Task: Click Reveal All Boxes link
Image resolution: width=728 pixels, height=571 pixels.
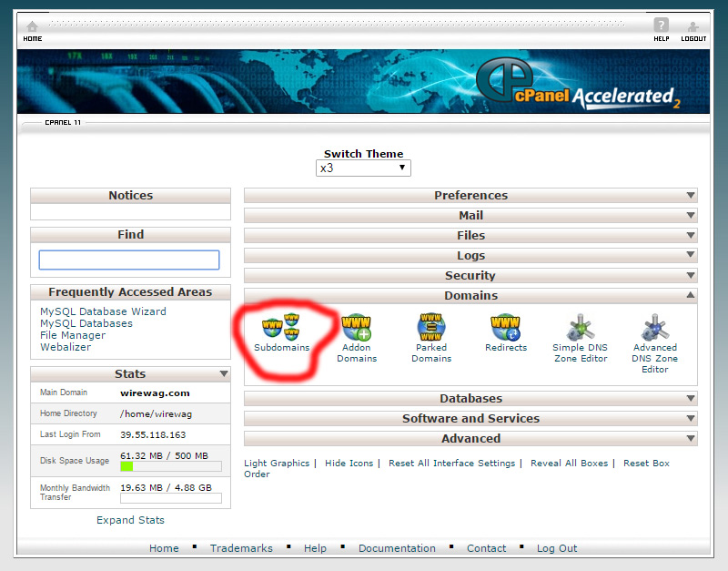Action: 570,464
